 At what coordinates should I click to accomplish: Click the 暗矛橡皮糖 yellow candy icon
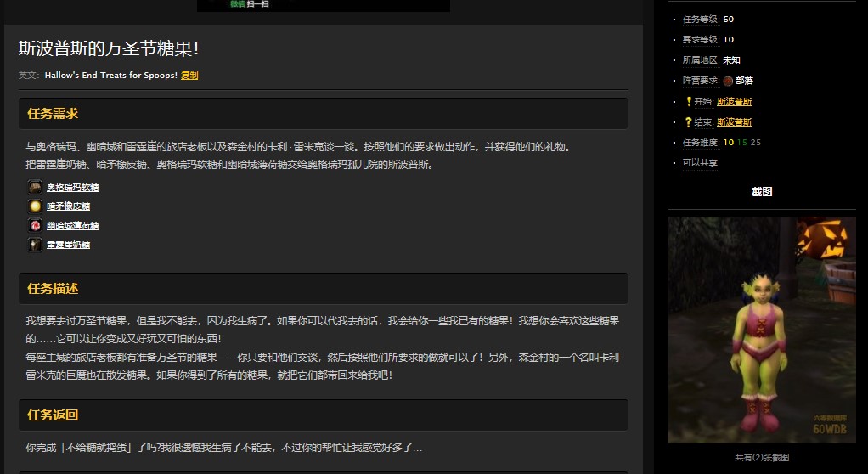[35, 206]
